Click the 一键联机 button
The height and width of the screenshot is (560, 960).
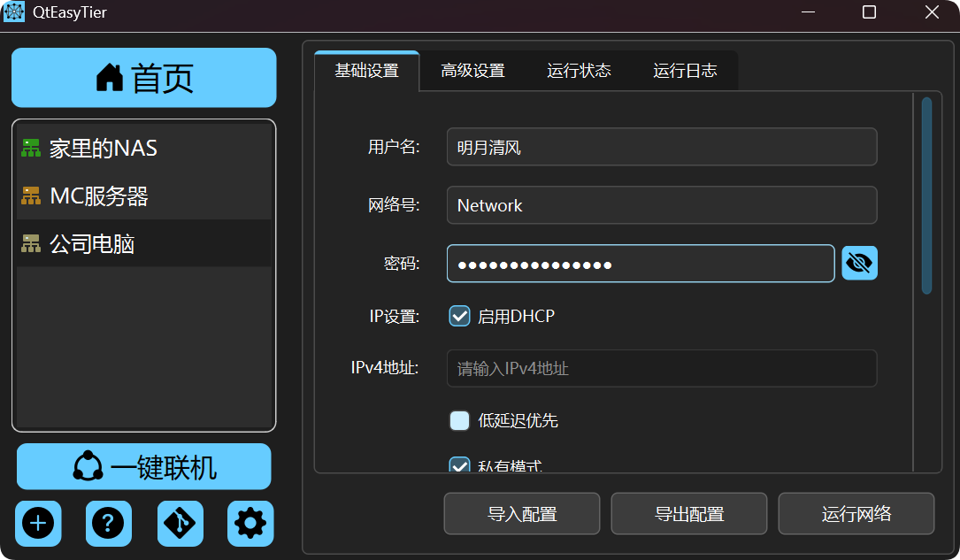[x=143, y=466]
